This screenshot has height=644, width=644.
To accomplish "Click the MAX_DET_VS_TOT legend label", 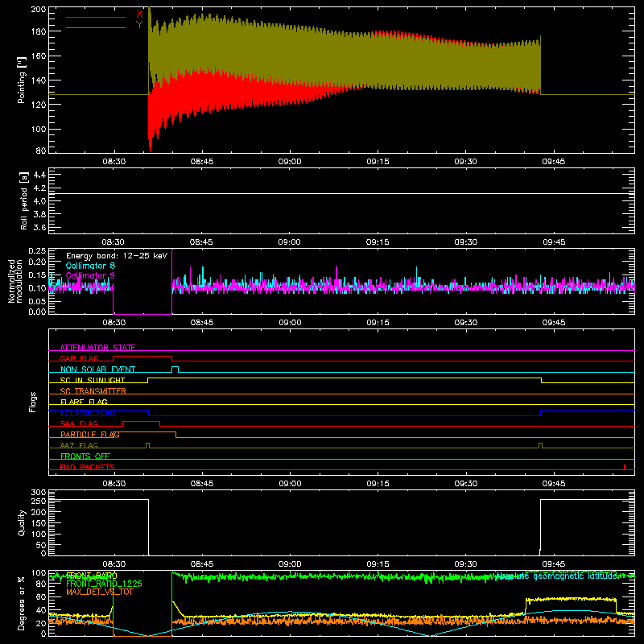I will click(100, 592).
